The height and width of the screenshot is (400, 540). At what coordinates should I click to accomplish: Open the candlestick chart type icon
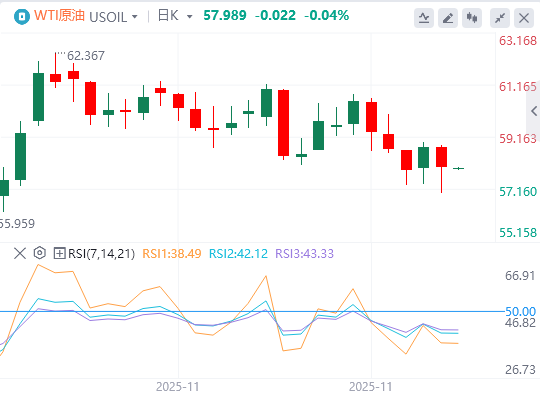(x=472, y=18)
